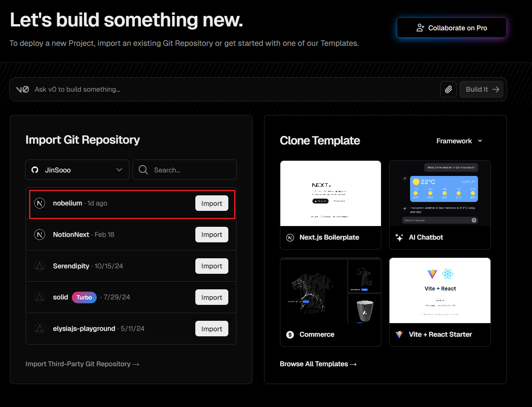Viewport: 532px width, 407px height.
Task: Click the Clone Template heading
Action: (320, 141)
